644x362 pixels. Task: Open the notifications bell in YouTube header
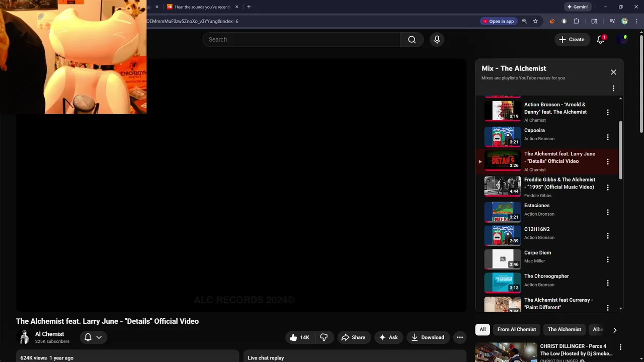point(600,39)
